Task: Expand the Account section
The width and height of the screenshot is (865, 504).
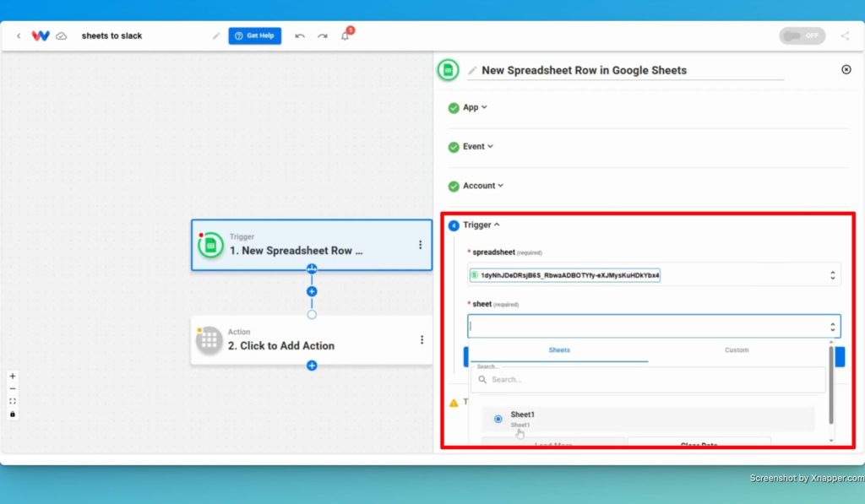Action: [482, 186]
